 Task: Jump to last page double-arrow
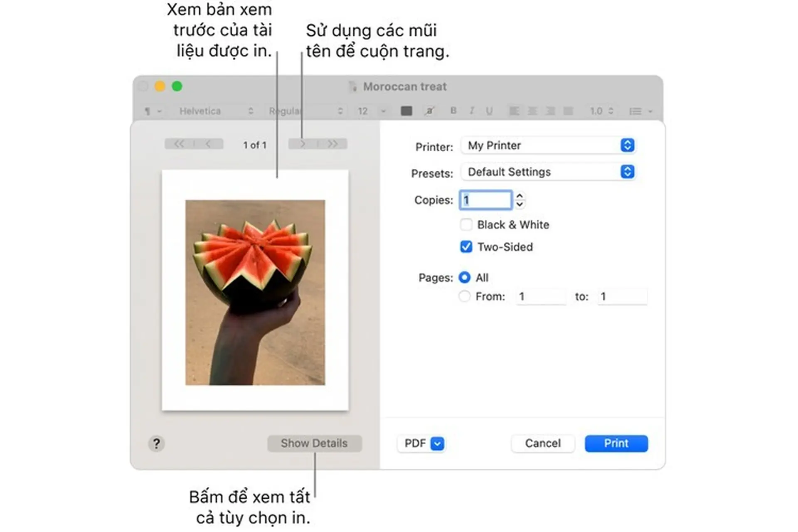(332, 144)
